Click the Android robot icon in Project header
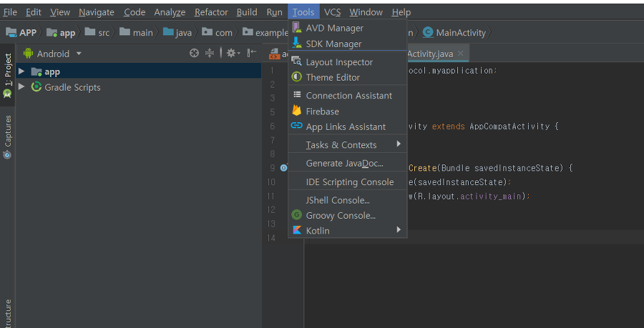The height and width of the screenshot is (328, 644). coord(29,54)
